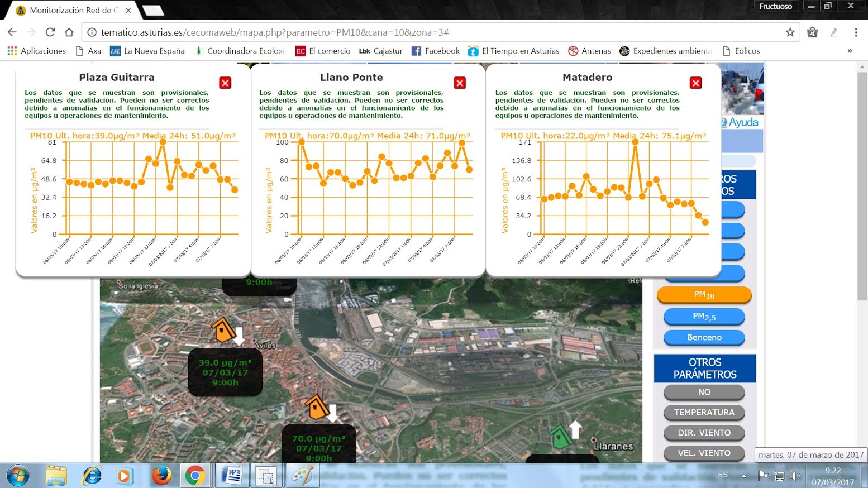868x488 pixels.
Task: Close the Matadero chart popup
Action: pos(695,83)
